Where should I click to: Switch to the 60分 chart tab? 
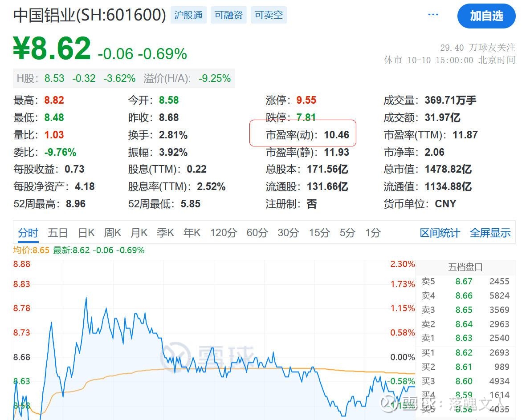point(257,233)
